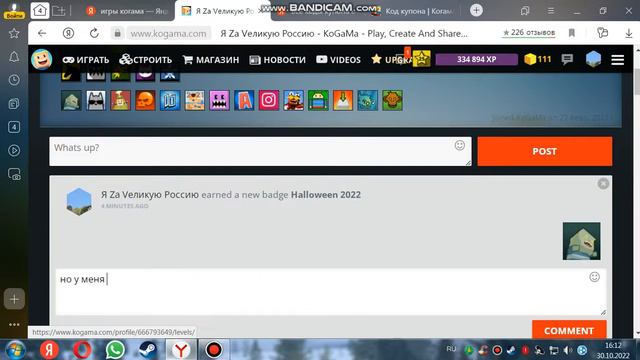640x360 pixels.
Task: Click the volume tray icon
Action: (568, 350)
